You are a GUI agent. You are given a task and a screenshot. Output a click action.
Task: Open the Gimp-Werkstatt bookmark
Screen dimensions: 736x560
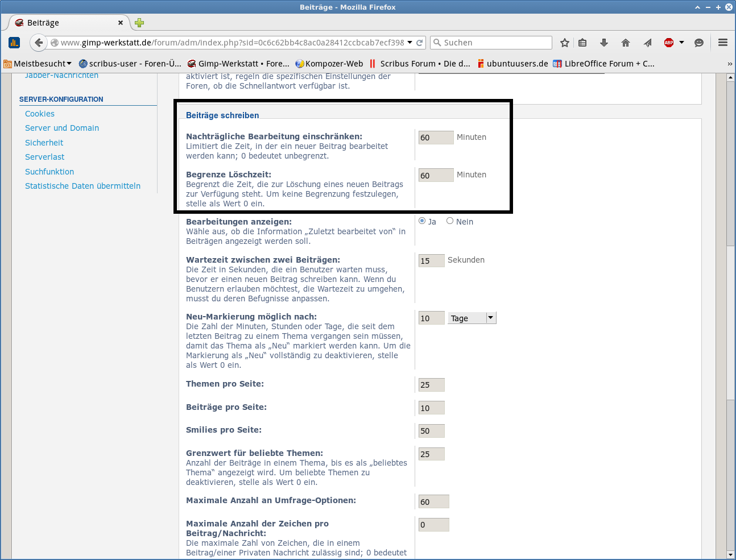point(238,64)
